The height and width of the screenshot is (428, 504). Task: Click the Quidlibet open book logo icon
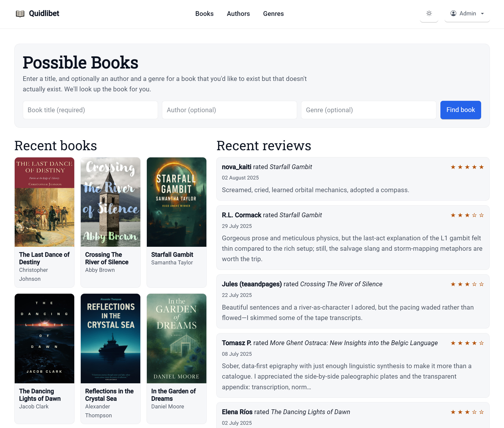20,13
